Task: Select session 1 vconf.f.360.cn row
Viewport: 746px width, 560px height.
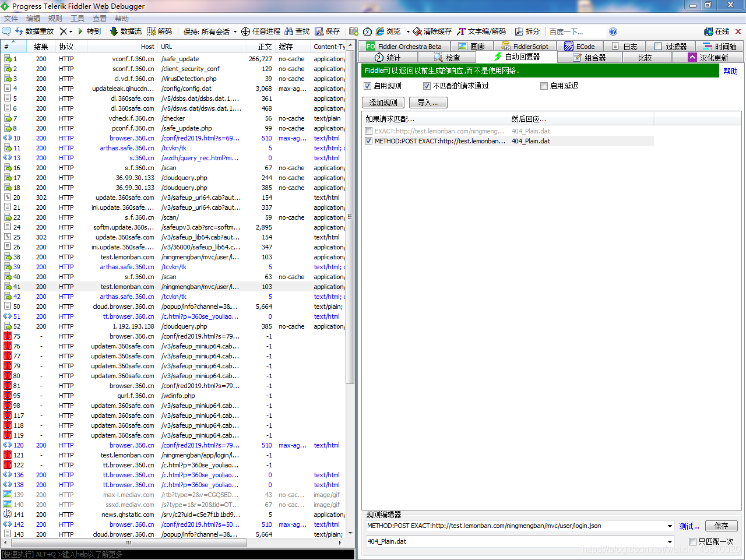Action: pyautogui.click(x=174, y=59)
